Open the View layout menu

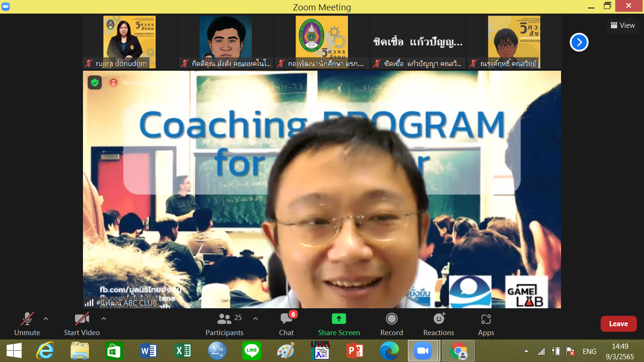coord(623,25)
